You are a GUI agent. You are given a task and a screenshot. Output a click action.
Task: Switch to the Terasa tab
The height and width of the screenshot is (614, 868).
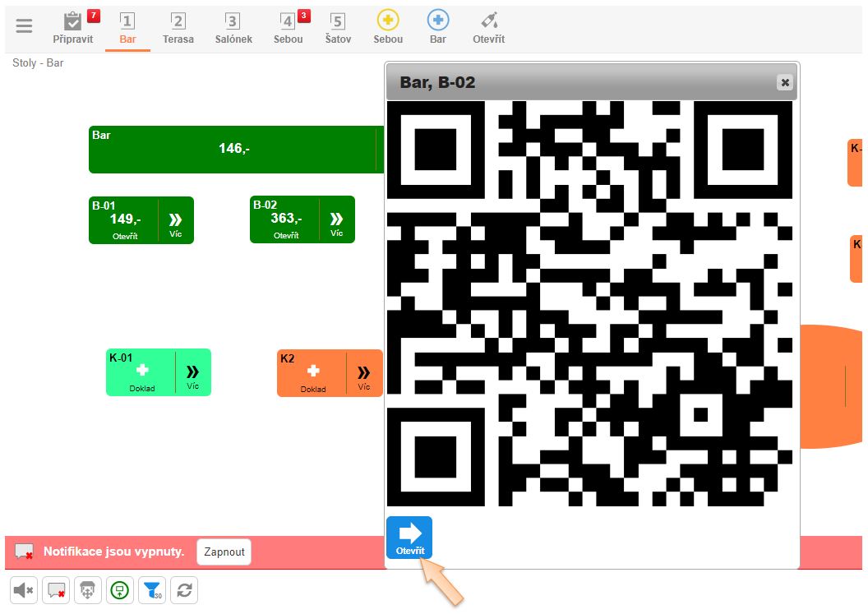(178, 27)
